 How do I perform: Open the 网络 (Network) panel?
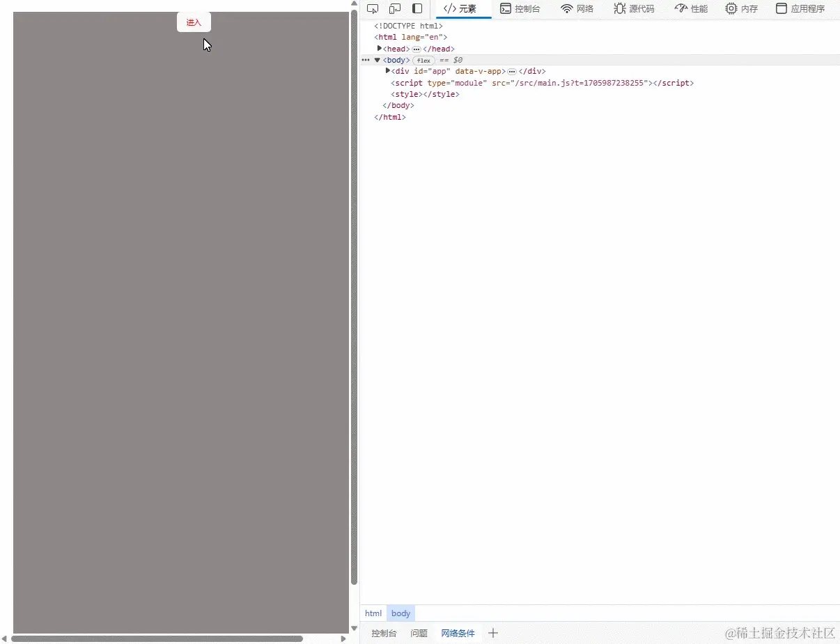coord(577,9)
